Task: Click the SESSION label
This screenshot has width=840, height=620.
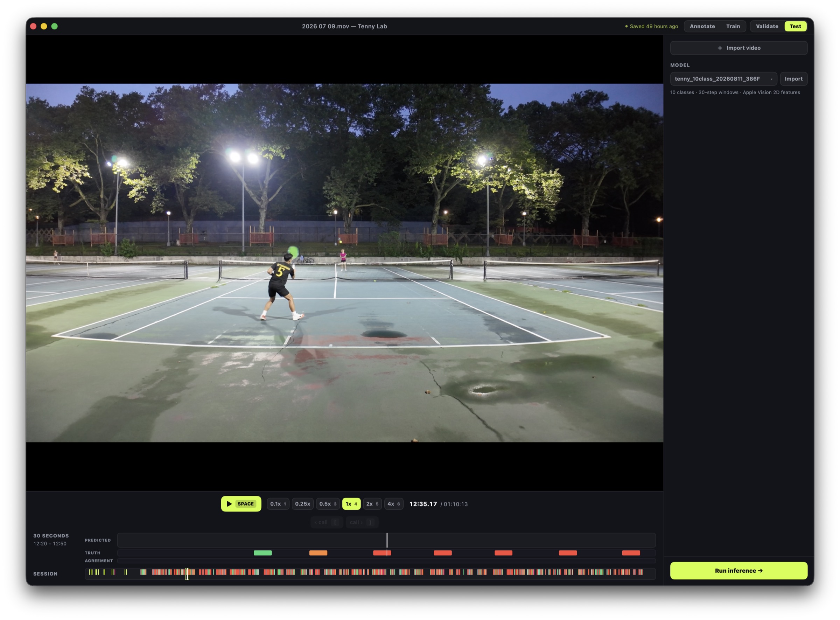Action: coord(45,573)
